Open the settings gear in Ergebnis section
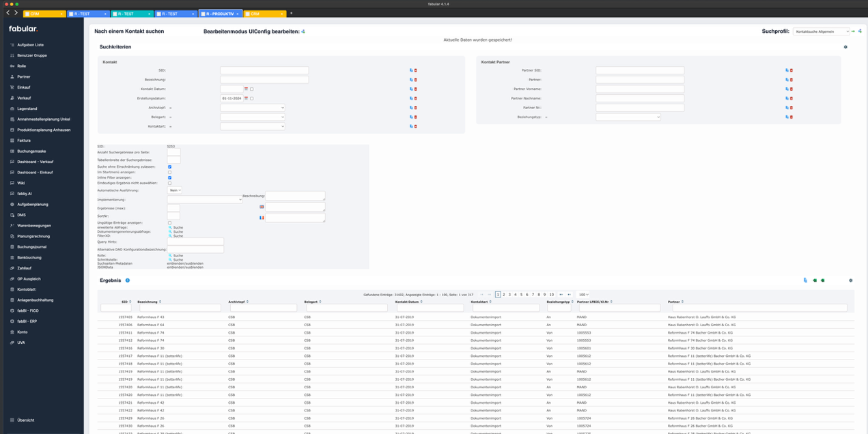Viewport: 868px width, 434px height. [x=850, y=280]
